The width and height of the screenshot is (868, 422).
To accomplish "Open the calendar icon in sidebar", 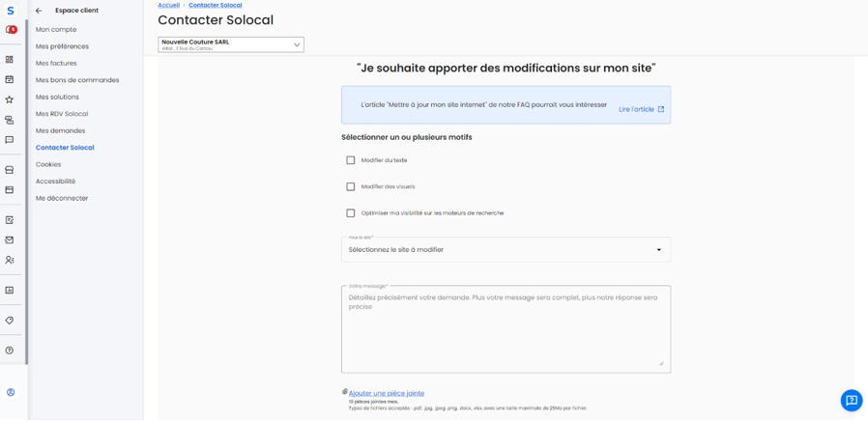I will (x=10, y=79).
